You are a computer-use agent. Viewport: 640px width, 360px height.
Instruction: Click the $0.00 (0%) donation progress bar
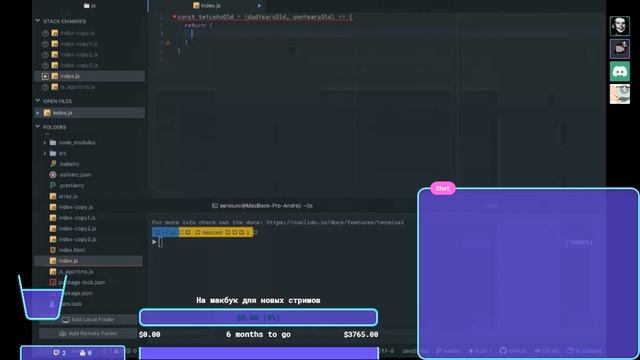[x=258, y=318]
